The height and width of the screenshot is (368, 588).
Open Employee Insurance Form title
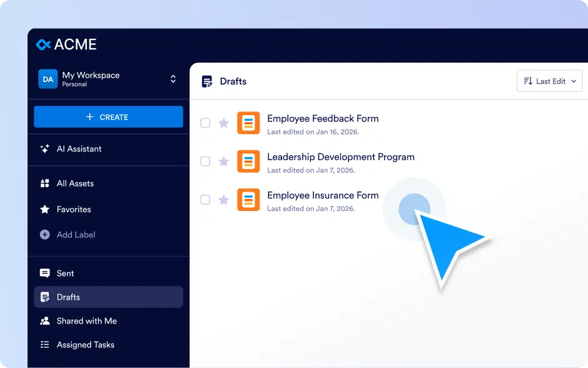click(323, 195)
